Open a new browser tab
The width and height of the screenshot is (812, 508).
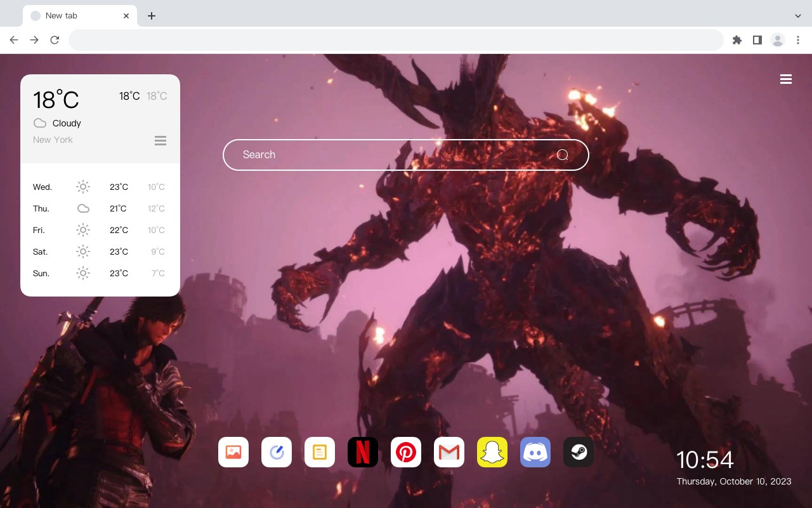click(151, 16)
